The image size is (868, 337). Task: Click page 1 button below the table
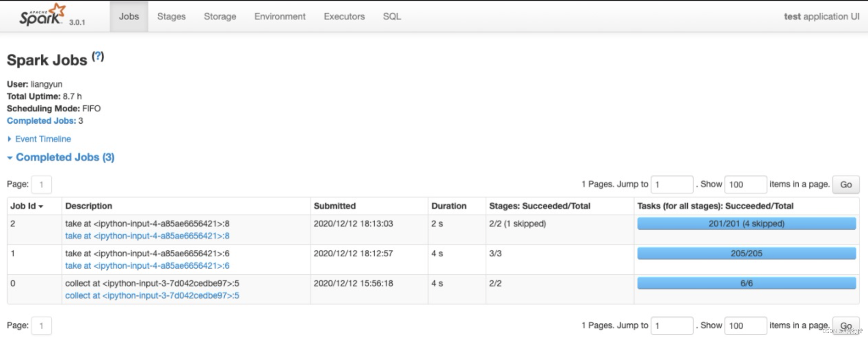pos(41,326)
